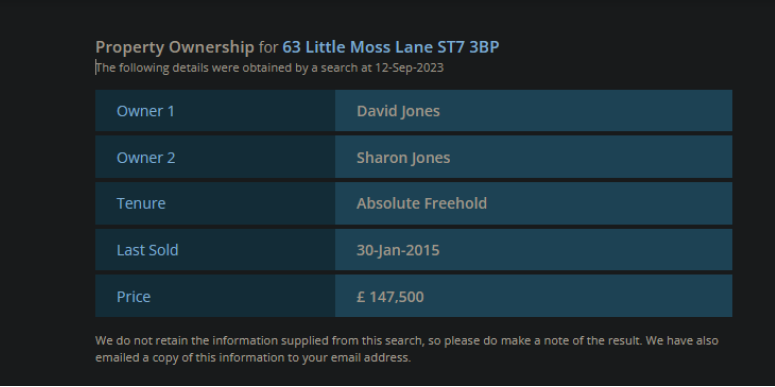775x387 pixels.
Task: Click the search date 12-Sep-2023 line
Action: (x=269, y=68)
